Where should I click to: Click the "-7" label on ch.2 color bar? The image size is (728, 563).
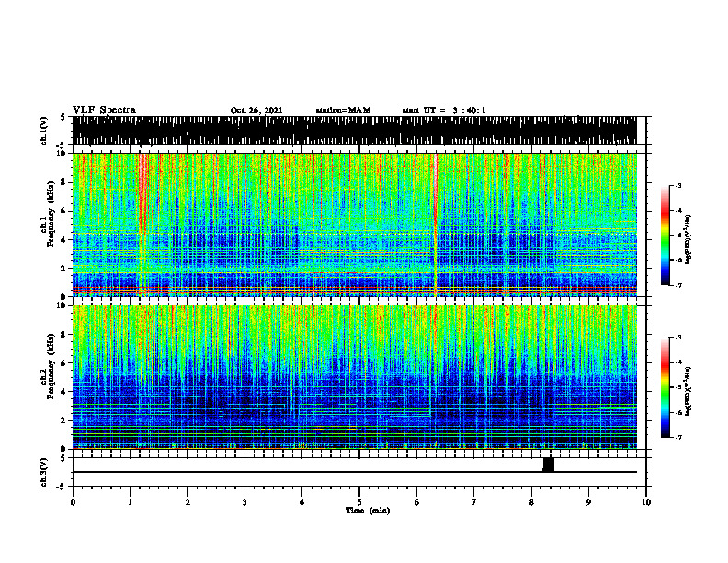pyautogui.click(x=678, y=437)
